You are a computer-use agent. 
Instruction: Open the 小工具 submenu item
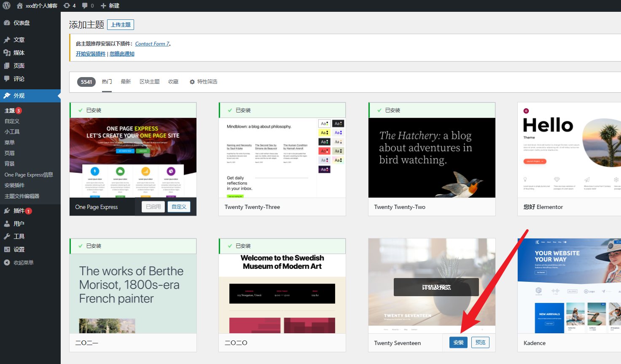pyautogui.click(x=12, y=131)
